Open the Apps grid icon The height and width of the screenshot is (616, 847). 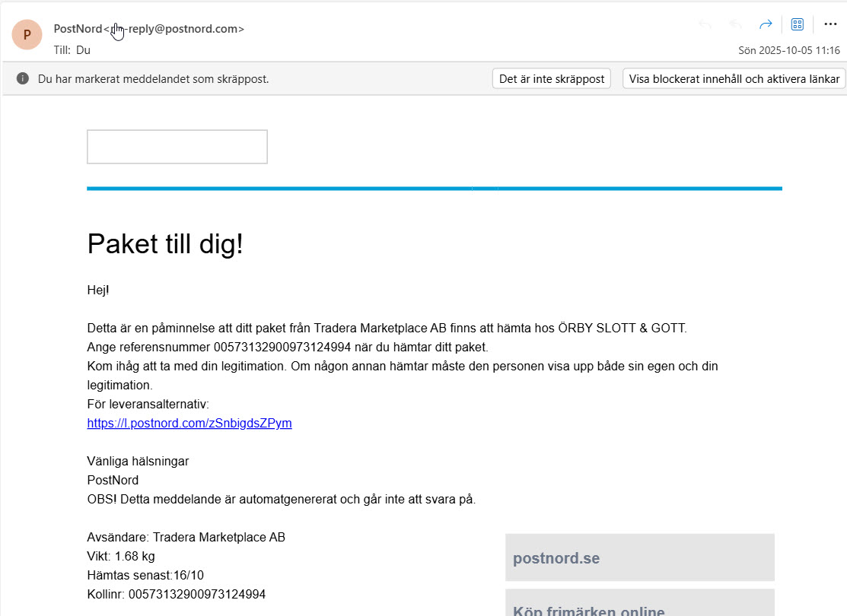[798, 24]
